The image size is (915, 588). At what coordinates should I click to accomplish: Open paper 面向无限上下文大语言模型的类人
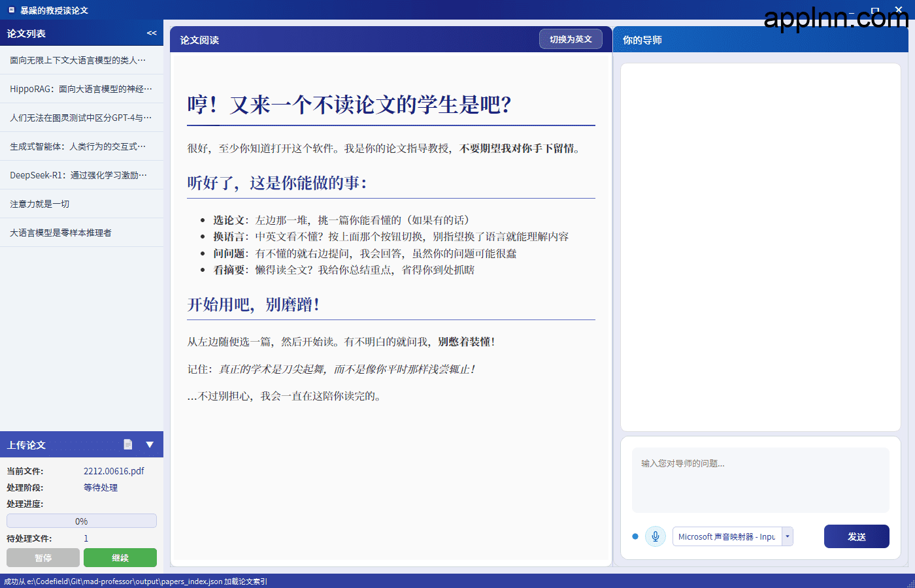(82, 60)
